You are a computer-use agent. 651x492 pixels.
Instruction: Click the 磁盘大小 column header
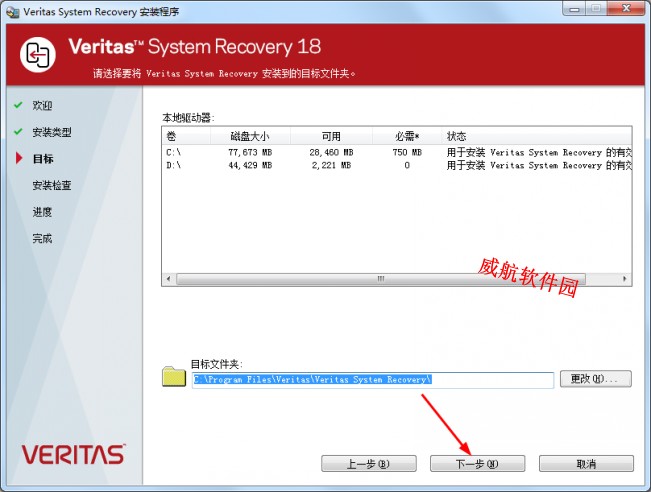250,136
